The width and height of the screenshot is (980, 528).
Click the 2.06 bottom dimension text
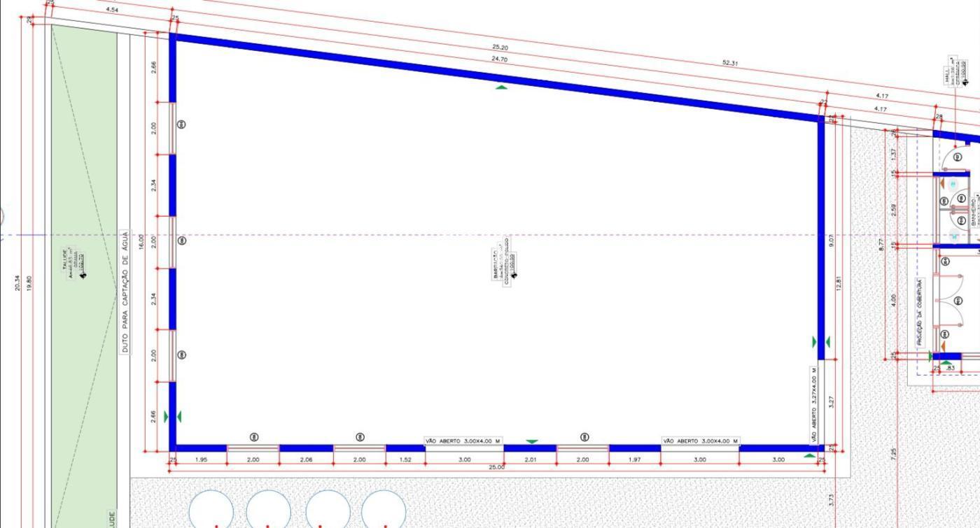point(306,460)
